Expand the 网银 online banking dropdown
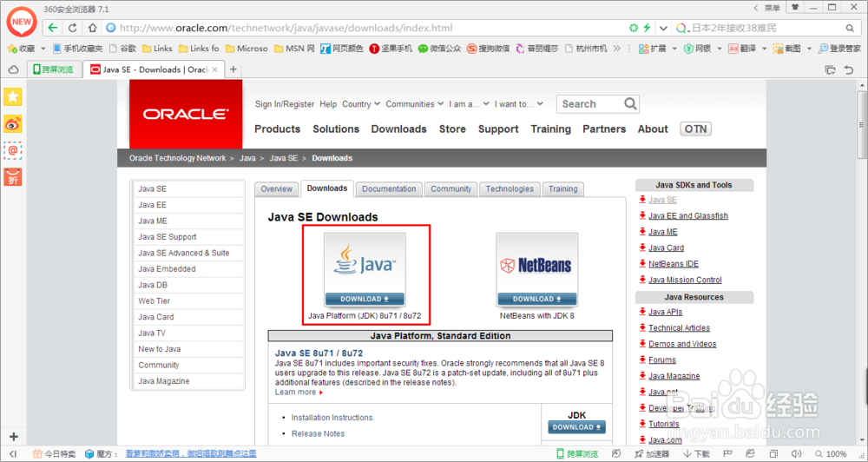868x462 pixels. tap(720, 49)
